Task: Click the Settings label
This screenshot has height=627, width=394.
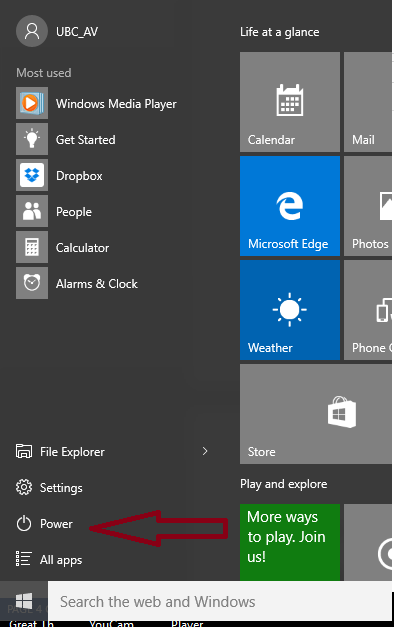Action: click(x=61, y=488)
